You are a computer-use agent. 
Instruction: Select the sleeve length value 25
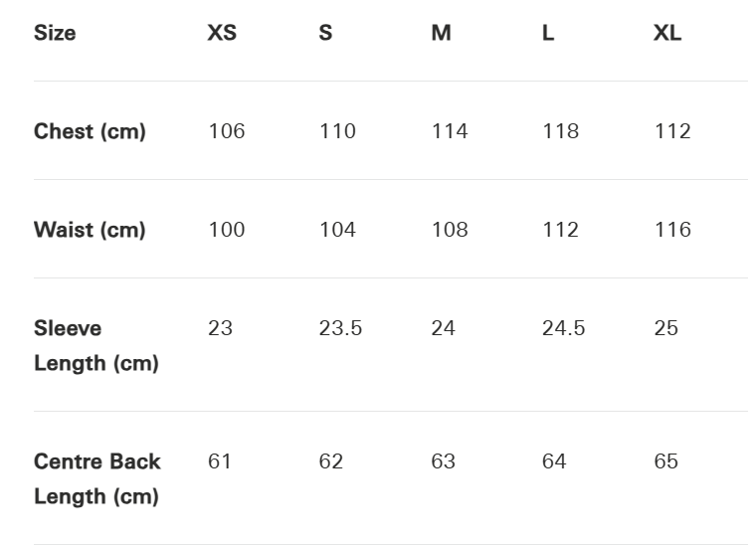coord(665,328)
